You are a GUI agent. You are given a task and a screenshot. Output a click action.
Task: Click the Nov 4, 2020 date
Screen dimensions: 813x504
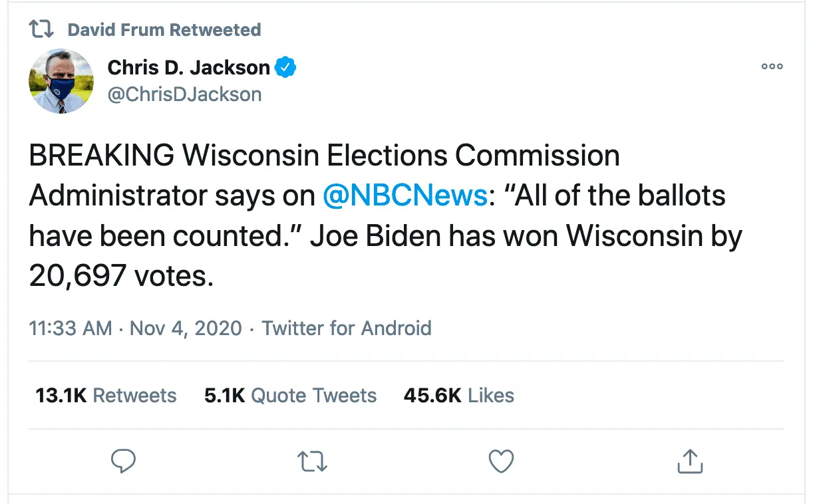(186, 328)
